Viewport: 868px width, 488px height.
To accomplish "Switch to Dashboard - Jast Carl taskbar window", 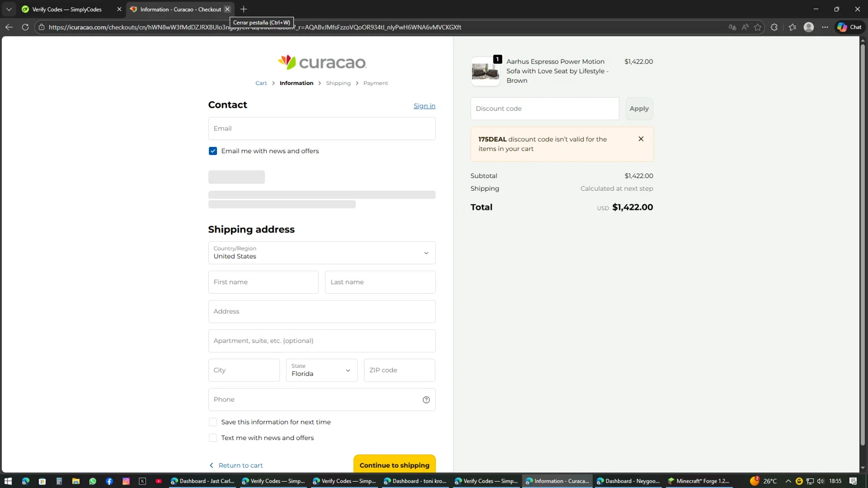I will (203, 481).
